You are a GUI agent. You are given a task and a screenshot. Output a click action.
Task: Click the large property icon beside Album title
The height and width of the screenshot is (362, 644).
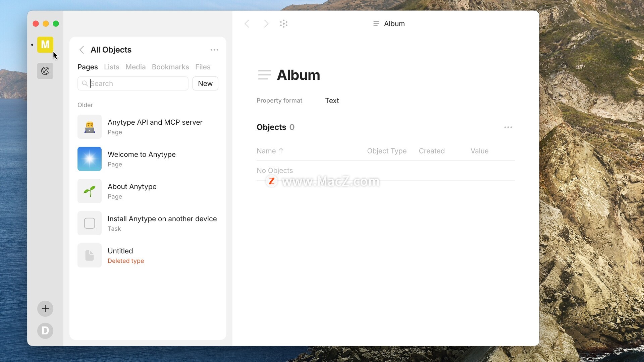tap(265, 75)
